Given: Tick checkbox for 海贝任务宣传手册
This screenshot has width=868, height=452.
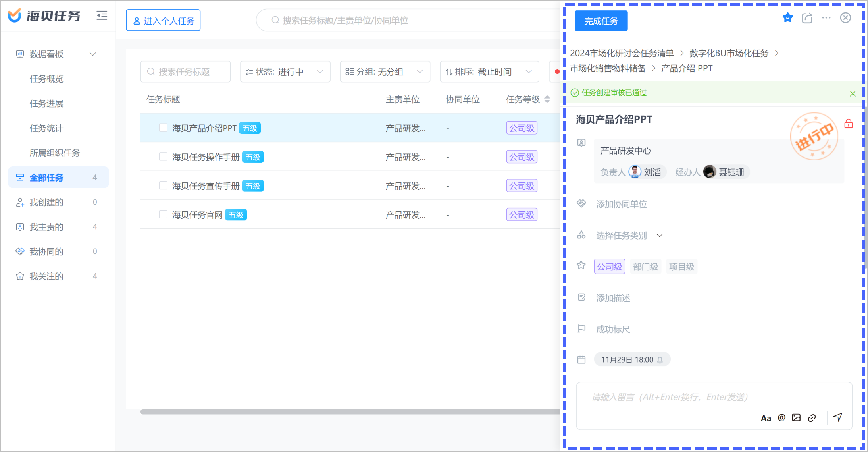Looking at the screenshot, I should (x=163, y=185).
